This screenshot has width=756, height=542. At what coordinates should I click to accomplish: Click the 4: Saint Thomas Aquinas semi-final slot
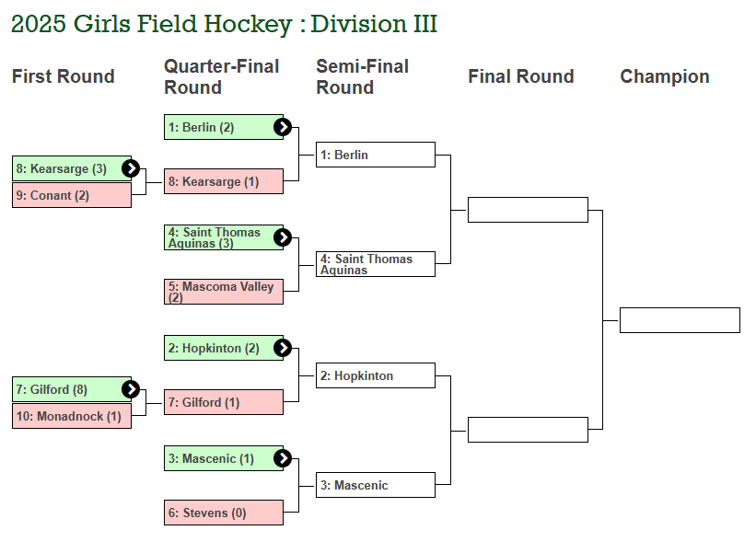pos(376,264)
